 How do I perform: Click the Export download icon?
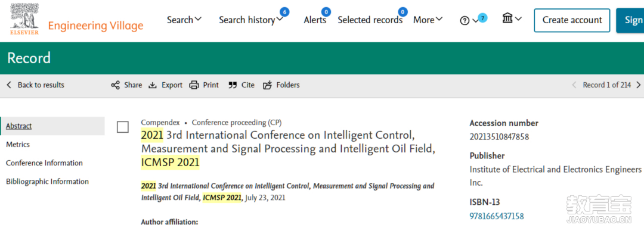click(x=153, y=85)
